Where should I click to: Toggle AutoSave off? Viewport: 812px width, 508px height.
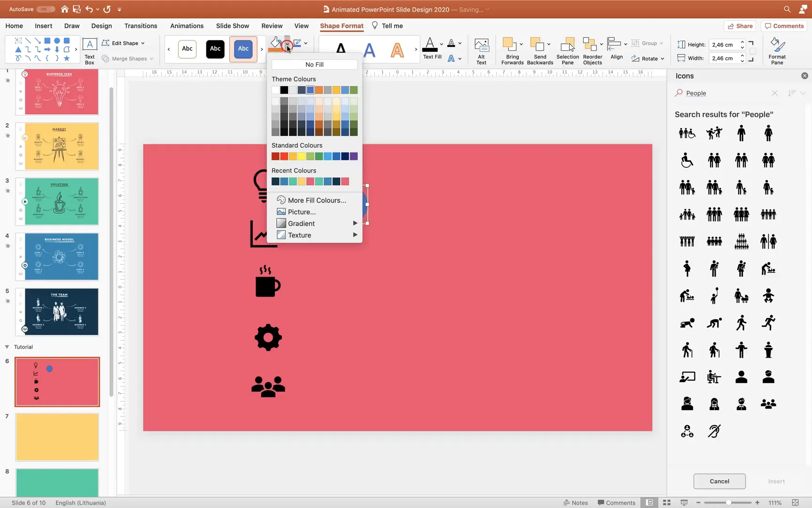(x=45, y=9)
